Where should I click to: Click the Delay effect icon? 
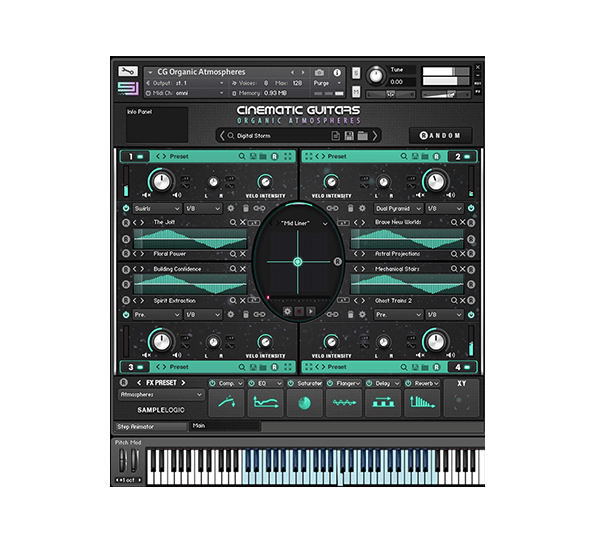pyautogui.click(x=383, y=402)
